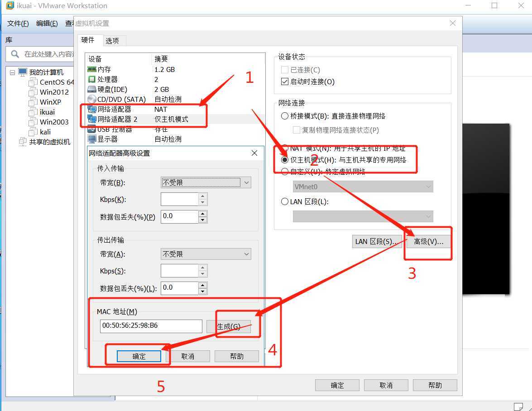Image resolution: width=532 pixels, height=411 pixels.
Task: Click the MAC 地址 input field
Action: click(x=151, y=326)
